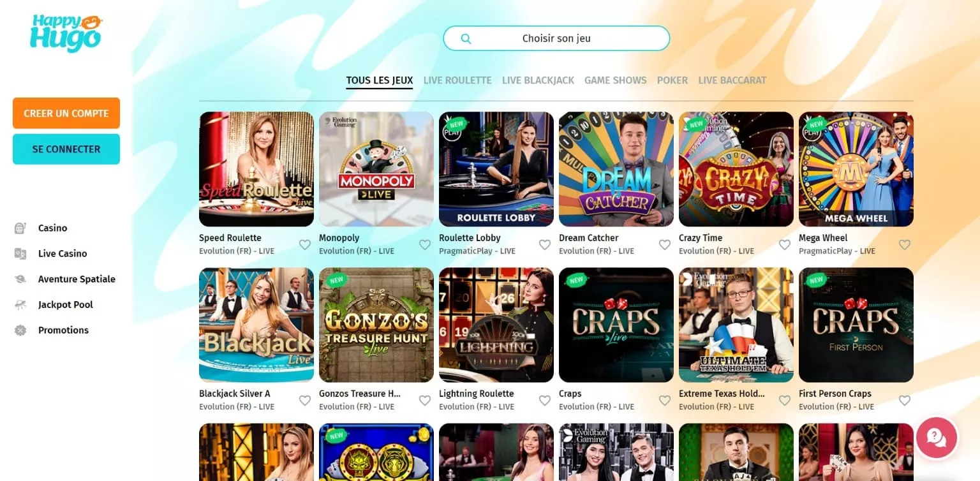Favorite Lightning Roulette with its heart

545,400
